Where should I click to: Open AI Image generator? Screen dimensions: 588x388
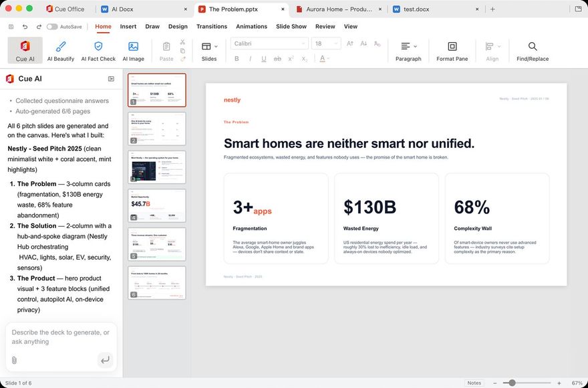(x=133, y=50)
